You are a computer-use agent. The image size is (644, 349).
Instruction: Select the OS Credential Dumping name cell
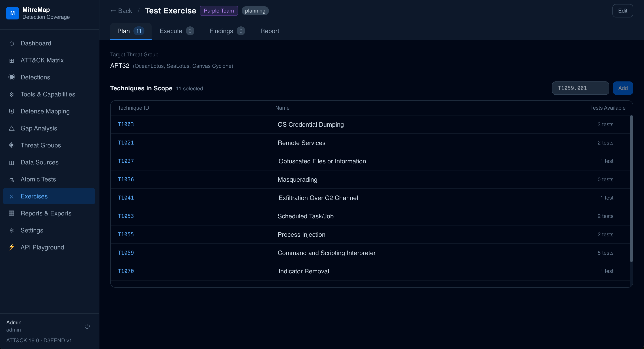coord(311,124)
